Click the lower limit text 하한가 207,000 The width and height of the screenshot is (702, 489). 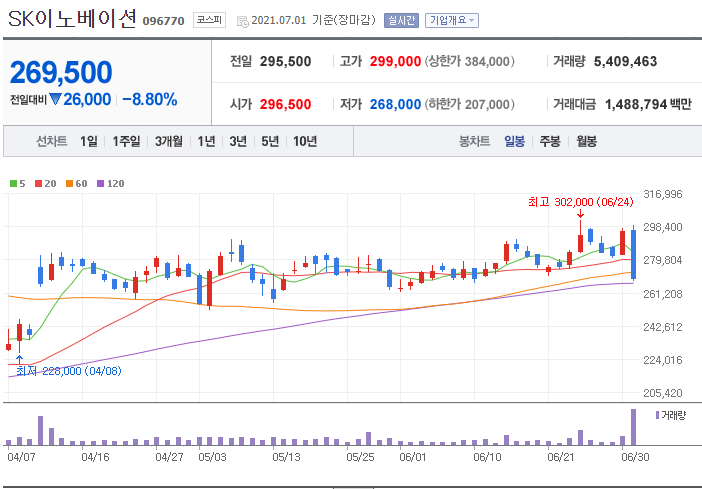(470, 104)
